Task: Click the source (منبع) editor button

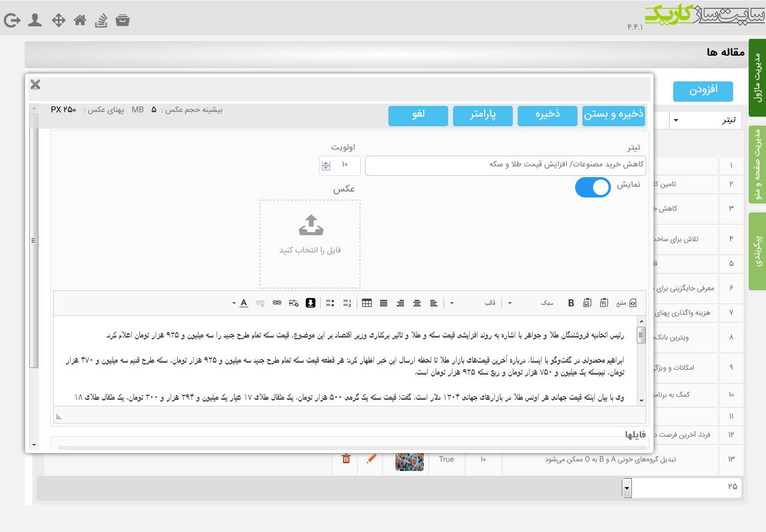Action: tap(626, 303)
